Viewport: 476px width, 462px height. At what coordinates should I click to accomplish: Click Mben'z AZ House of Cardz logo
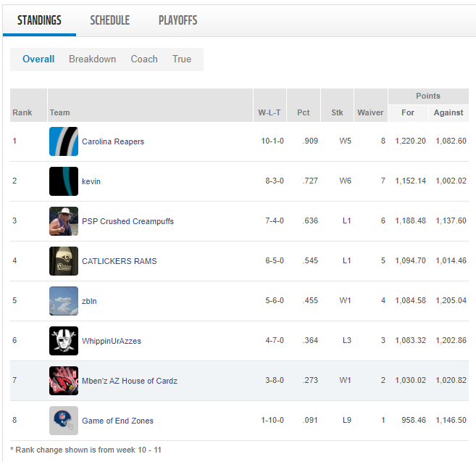63,381
